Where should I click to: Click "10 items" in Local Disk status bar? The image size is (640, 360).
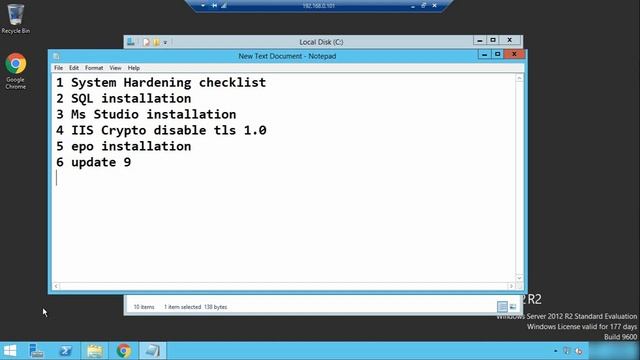[x=144, y=307]
